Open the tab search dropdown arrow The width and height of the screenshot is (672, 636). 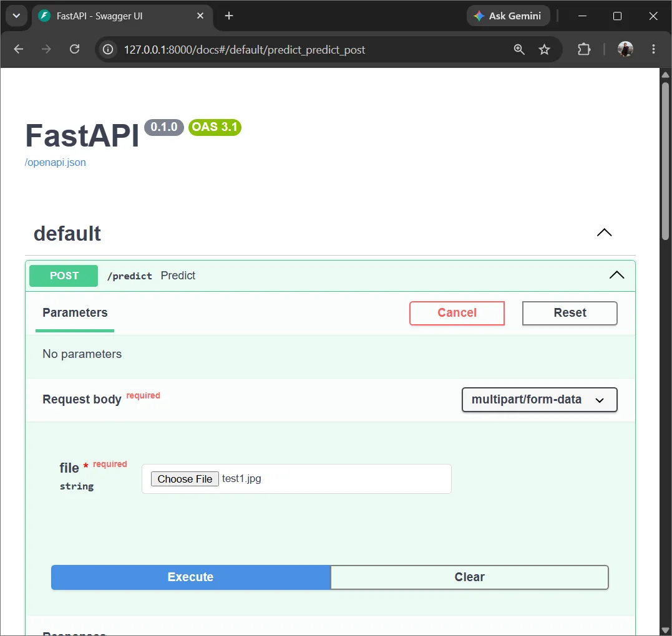pos(16,16)
